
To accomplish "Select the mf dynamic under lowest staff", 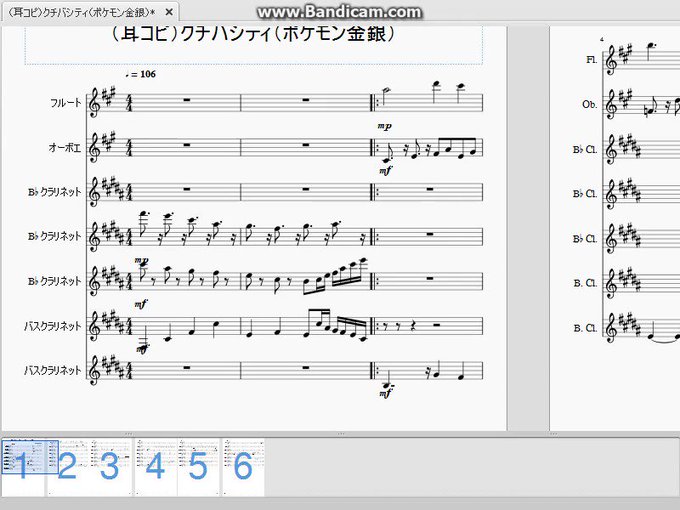I will pyautogui.click(x=386, y=393).
